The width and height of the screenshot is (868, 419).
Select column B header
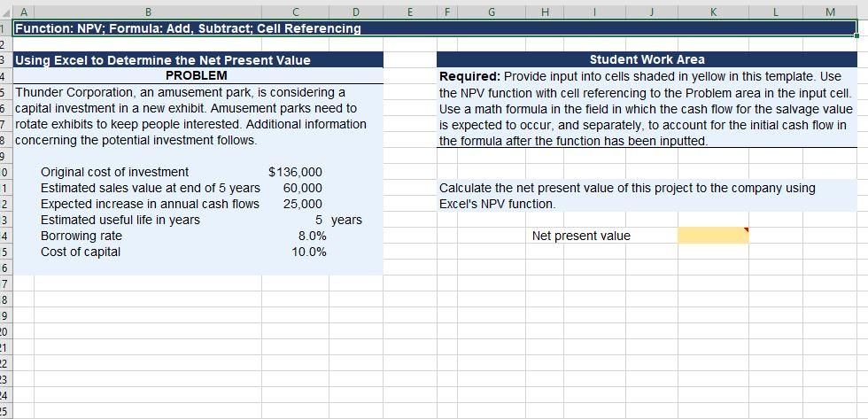point(148,11)
